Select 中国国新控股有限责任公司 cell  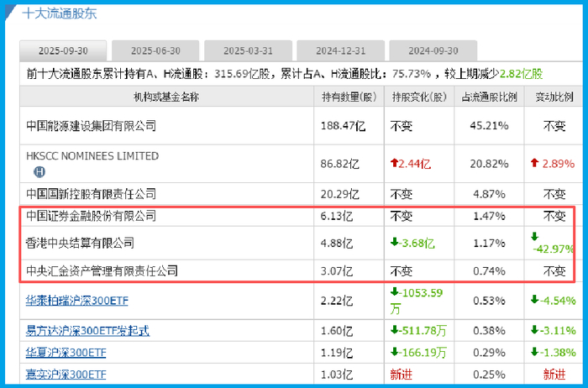pos(91,194)
